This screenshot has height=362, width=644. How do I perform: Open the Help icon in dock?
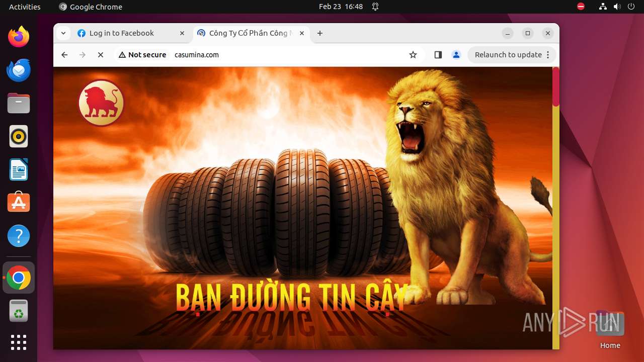pos(19,236)
